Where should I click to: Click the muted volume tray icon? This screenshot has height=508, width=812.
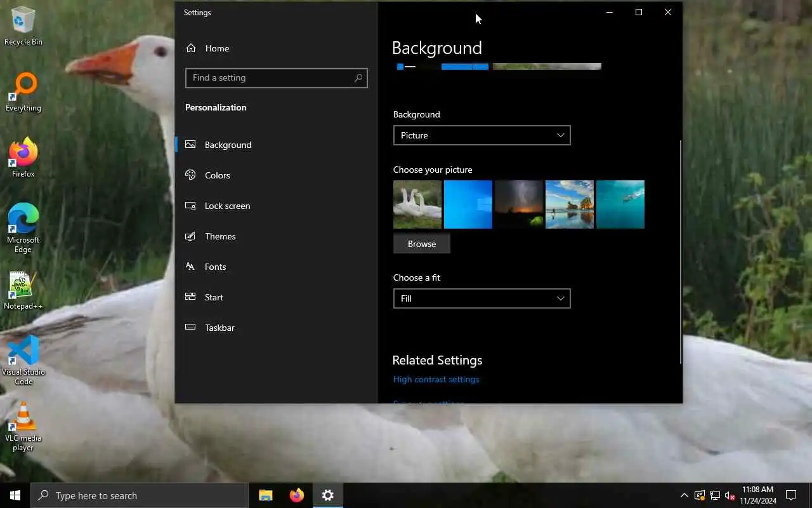click(730, 495)
